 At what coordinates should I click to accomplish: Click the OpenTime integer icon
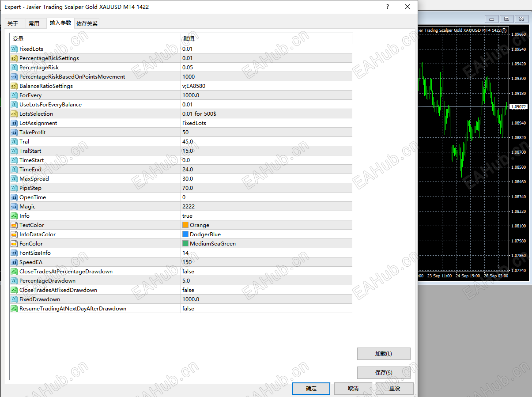[x=14, y=197]
